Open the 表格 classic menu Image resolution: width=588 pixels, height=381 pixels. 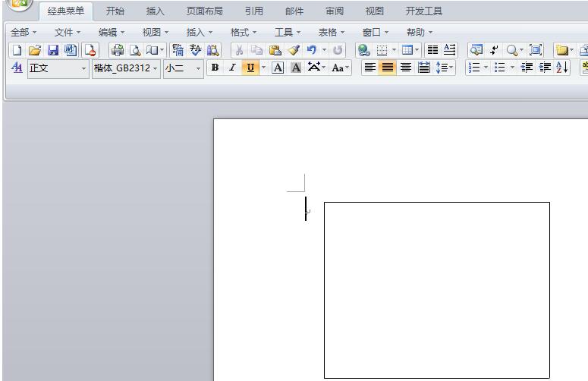click(x=332, y=33)
